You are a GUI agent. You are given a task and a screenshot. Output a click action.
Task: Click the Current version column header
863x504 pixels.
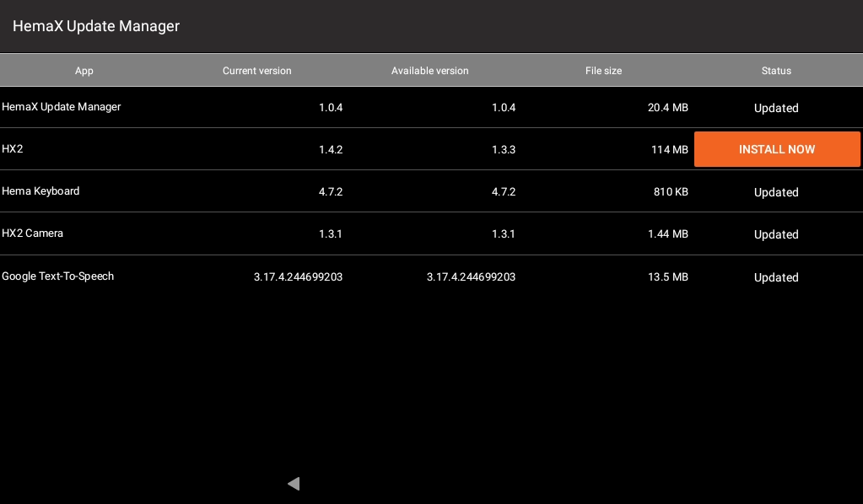257,71
